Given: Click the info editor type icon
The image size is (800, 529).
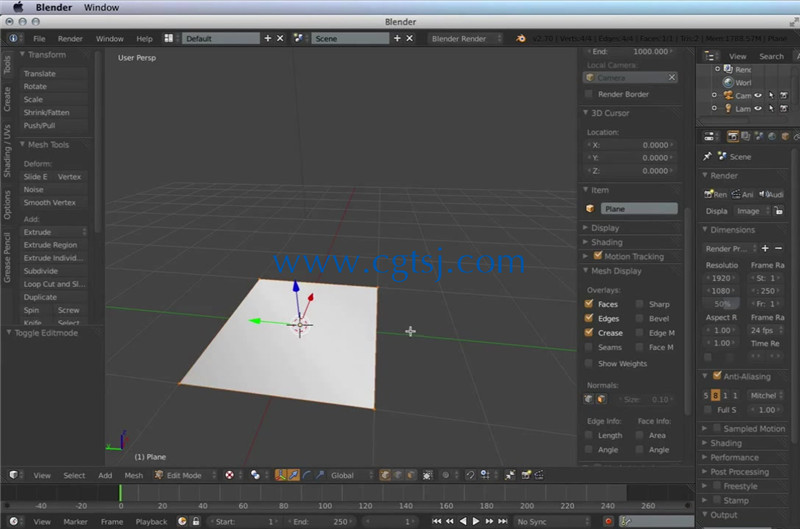Looking at the screenshot, I should (13, 38).
